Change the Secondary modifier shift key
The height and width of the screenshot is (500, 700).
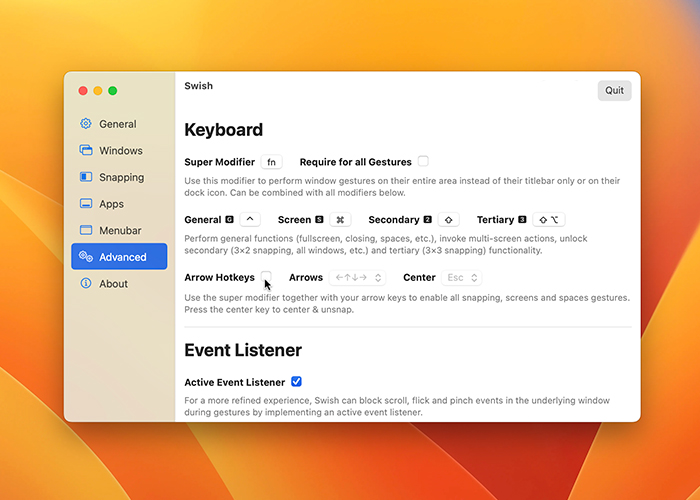[449, 220]
